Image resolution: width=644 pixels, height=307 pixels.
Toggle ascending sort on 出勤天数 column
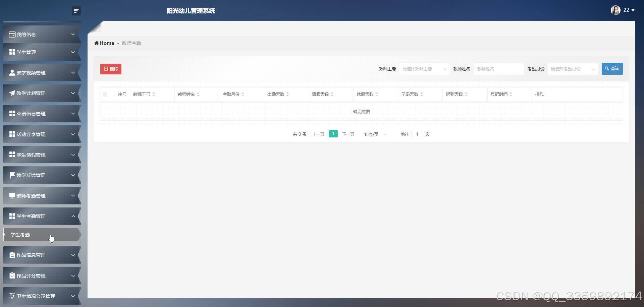(x=287, y=93)
